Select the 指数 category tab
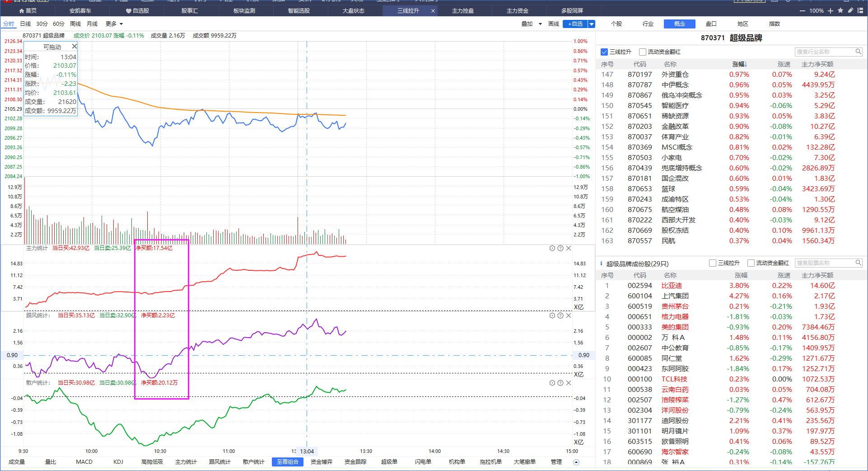 pos(775,24)
